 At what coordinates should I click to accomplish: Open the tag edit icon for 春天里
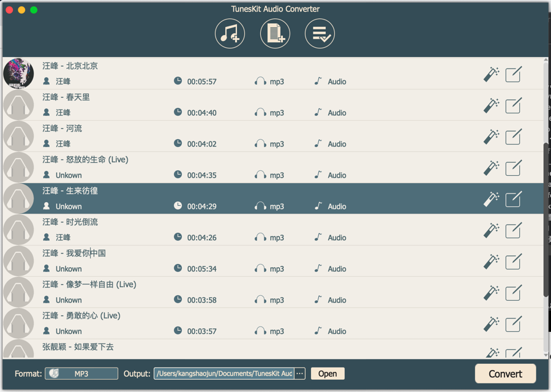[x=513, y=105]
